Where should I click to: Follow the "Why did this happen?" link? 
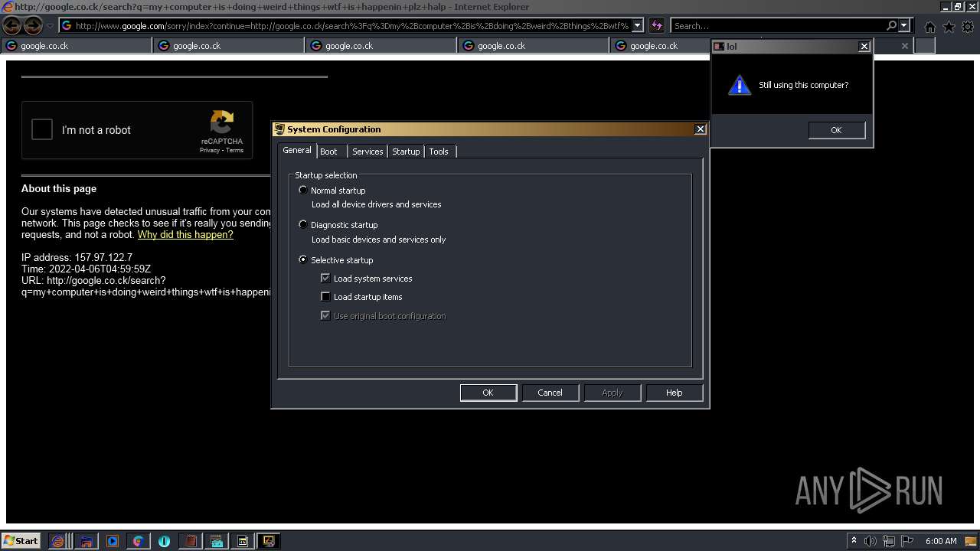tap(185, 235)
